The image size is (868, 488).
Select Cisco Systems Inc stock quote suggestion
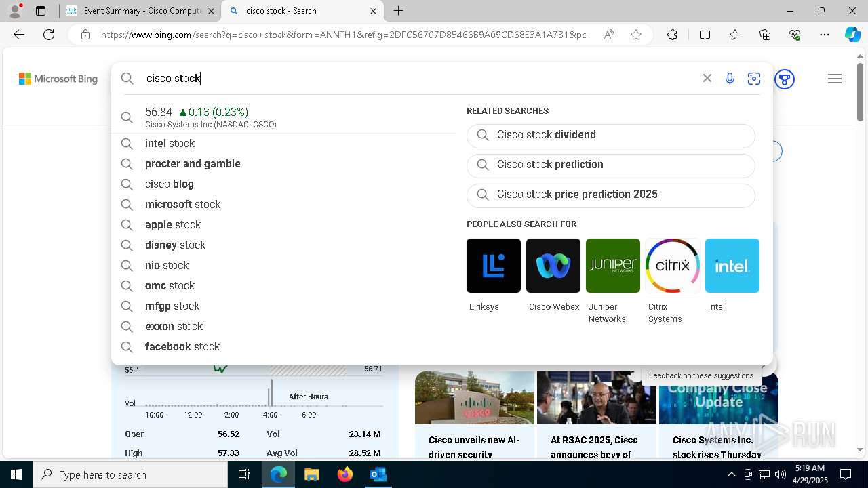coord(283,117)
